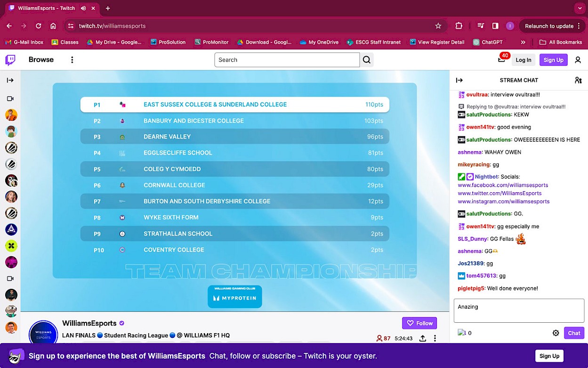The width and height of the screenshot is (588, 368).
Task: Open chat settings gear icon
Action: tap(556, 333)
